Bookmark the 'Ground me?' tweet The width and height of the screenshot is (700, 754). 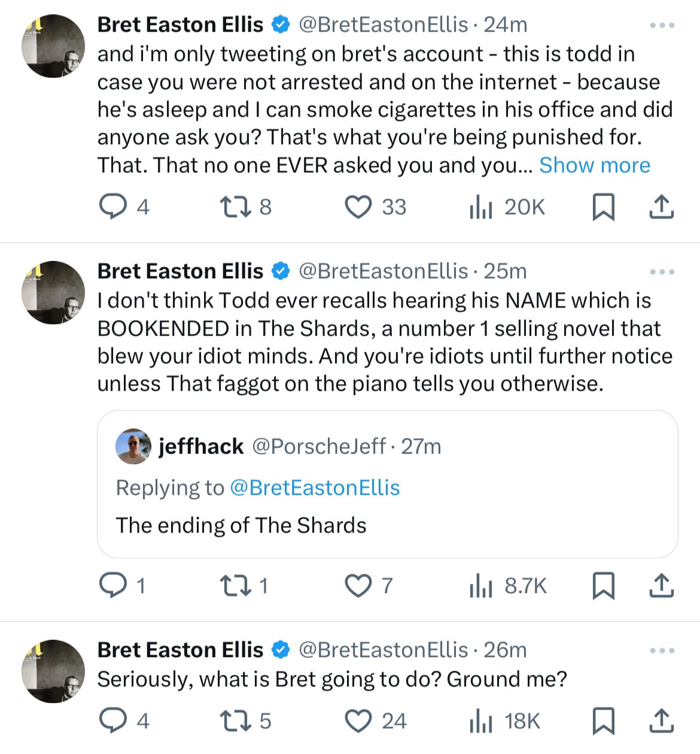(603, 721)
